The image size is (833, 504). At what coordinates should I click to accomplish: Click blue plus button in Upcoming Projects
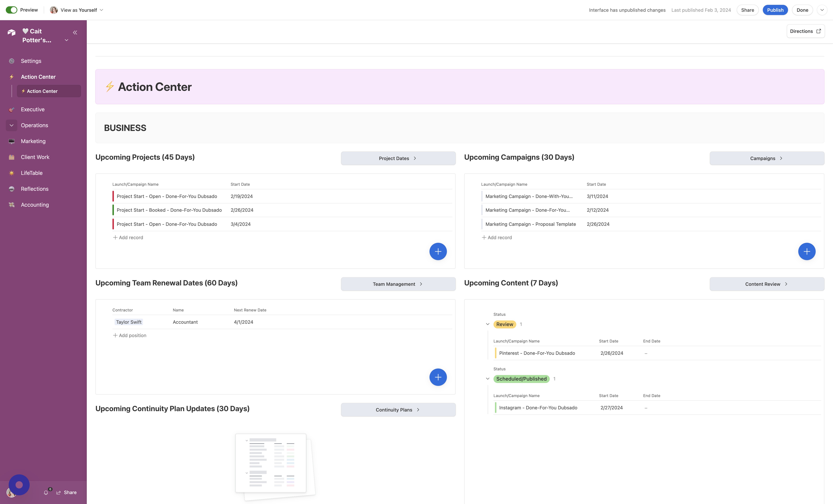tap(438, 251)
